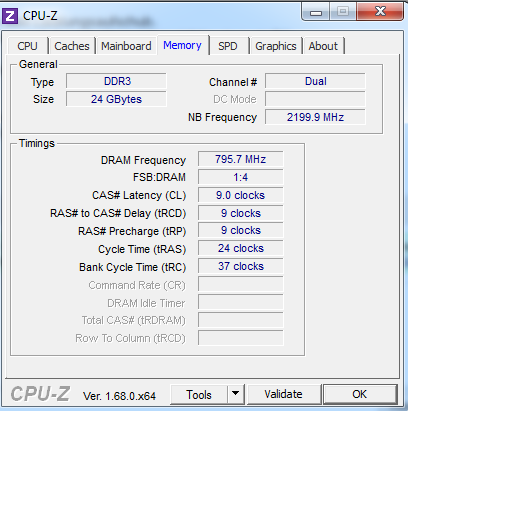Select the 1:4 FSB:DRAM ratio value
The height and width of the screenshot is (514, 510).
click(241, 177)
